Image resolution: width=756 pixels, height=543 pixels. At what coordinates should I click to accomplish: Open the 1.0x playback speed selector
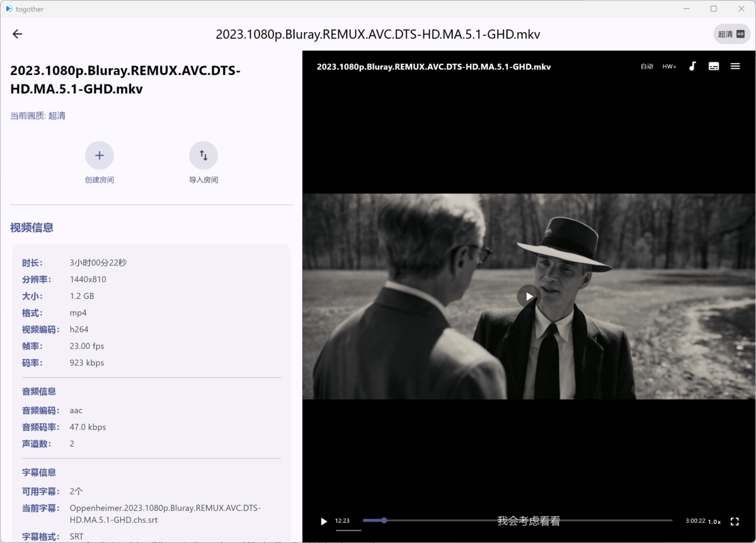[714, 522]
